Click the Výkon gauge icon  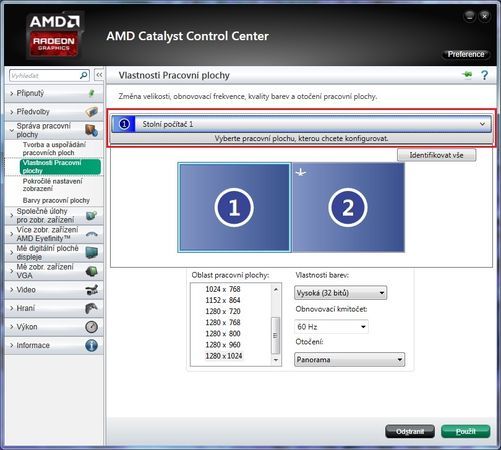click(92, 327)
